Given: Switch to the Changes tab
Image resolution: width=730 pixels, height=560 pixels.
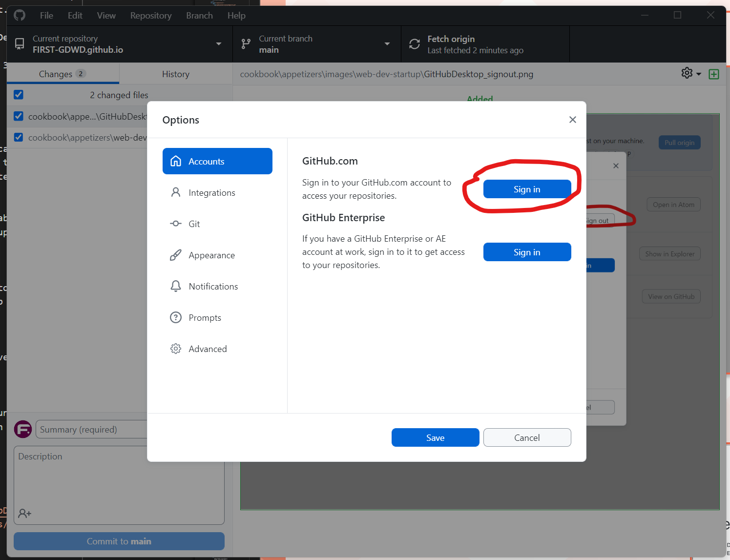Looking at the screenshot, I should pos(63,74).
